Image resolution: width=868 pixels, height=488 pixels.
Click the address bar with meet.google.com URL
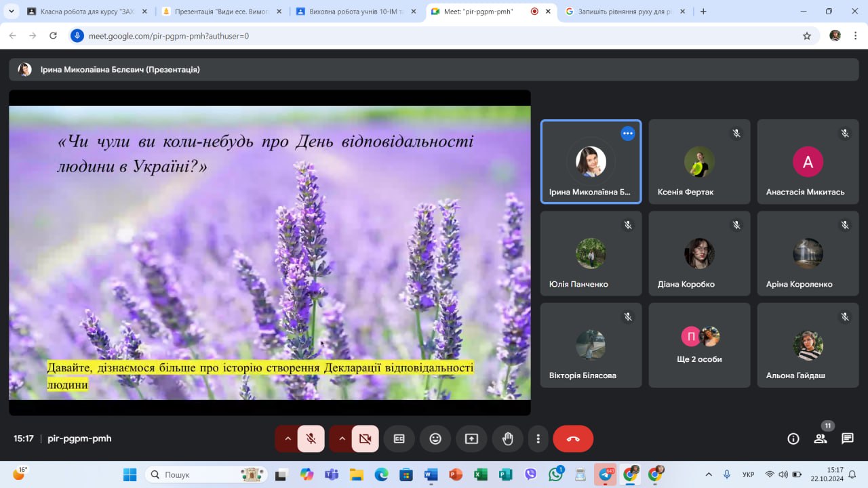click(434, 36)
